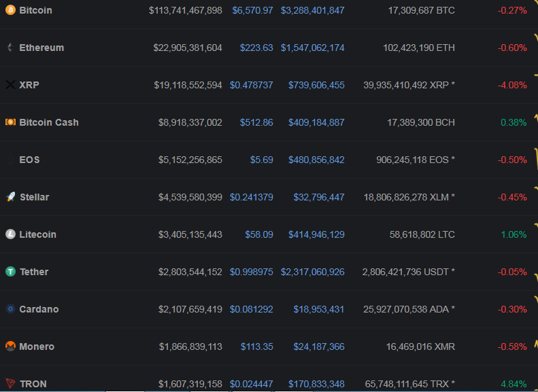This screenshot has height=392, width=538.
Task: Open the XRP coin name link
Action: (x=29, y=85)
